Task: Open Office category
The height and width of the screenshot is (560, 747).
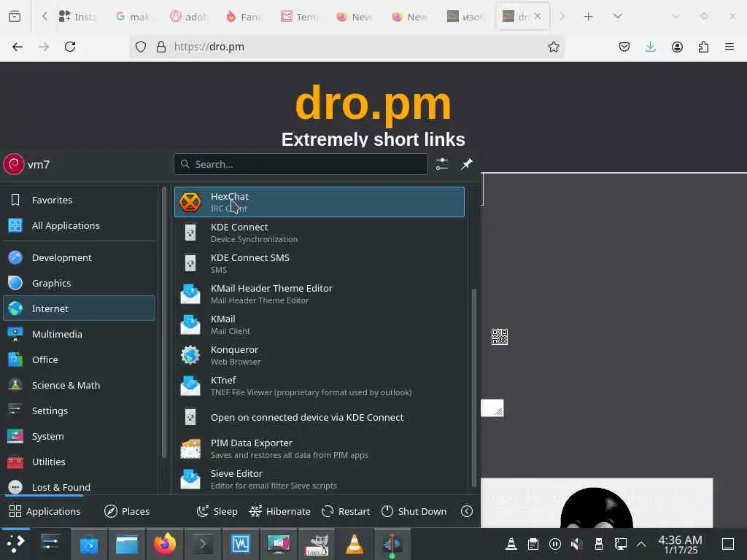Action: pyautogui.click(x=79, y=360)
